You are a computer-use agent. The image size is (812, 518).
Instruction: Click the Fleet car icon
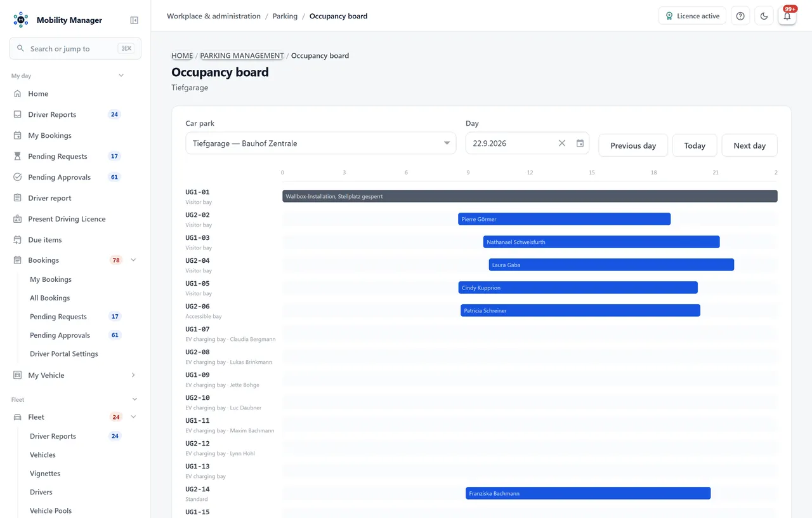(18, 417)
